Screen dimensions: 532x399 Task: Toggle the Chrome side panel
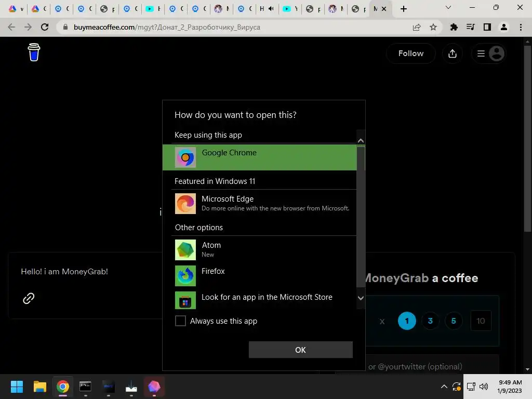pyautogui.click(x=487, y=27)
